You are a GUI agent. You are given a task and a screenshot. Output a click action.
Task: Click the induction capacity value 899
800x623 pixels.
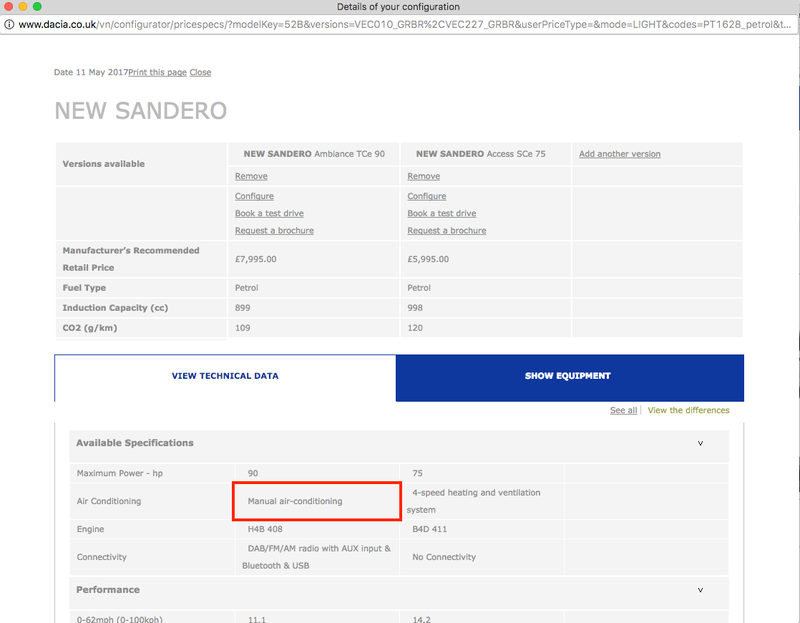[242, 308]
